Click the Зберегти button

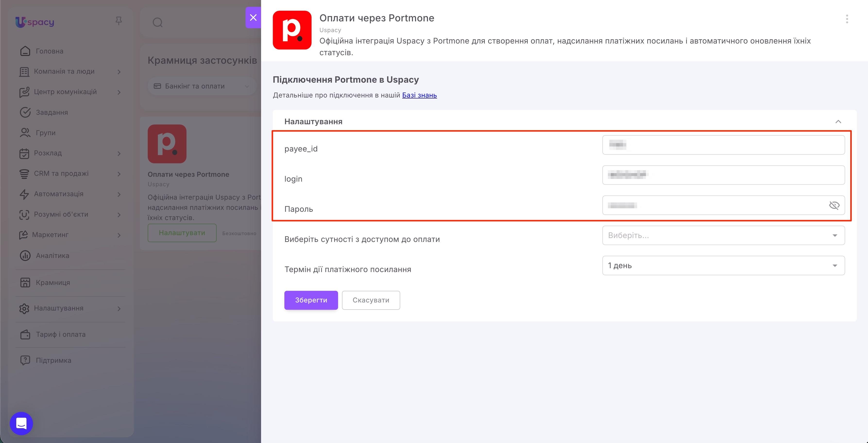tap(311, 300)
